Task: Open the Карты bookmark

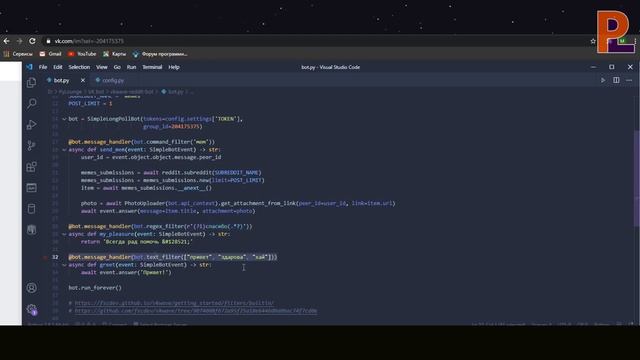Action: [x=114, y=54]
